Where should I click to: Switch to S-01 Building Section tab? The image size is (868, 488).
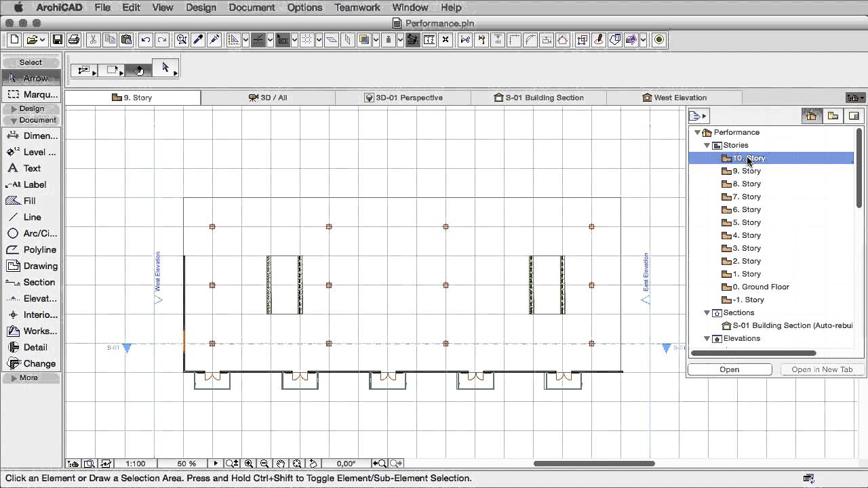[x=538, y=98]
